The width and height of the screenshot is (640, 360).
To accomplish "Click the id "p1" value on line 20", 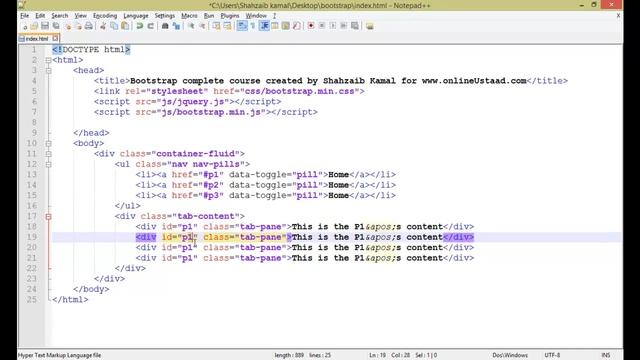I will tap(187, 247).
